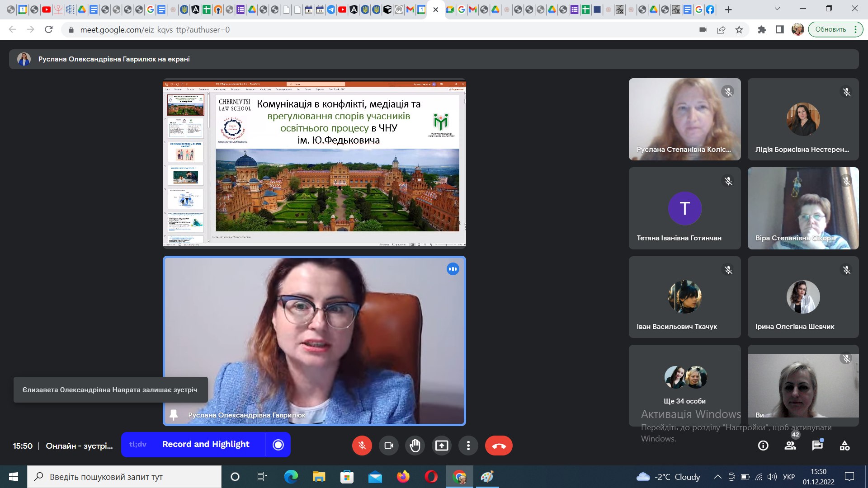Image resolution: width=868 pixels, height=488 pixels.
Task: Open the meeting details info panel
Action: [x=763, y=446]
